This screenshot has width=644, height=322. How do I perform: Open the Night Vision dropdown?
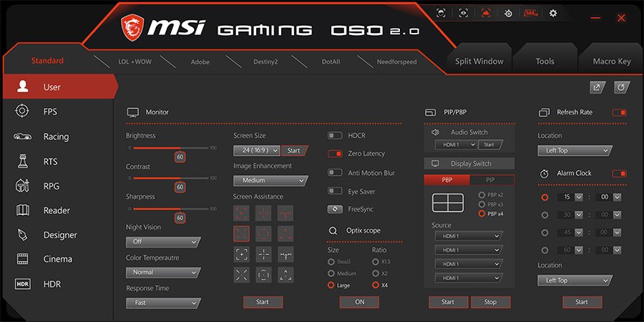(163, 242)
